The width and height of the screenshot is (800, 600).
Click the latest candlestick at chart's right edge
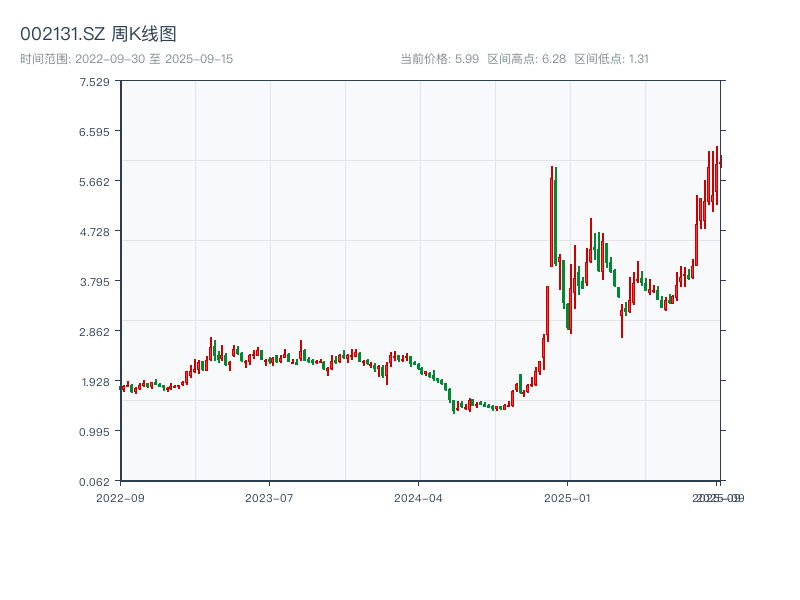point(719,160)
